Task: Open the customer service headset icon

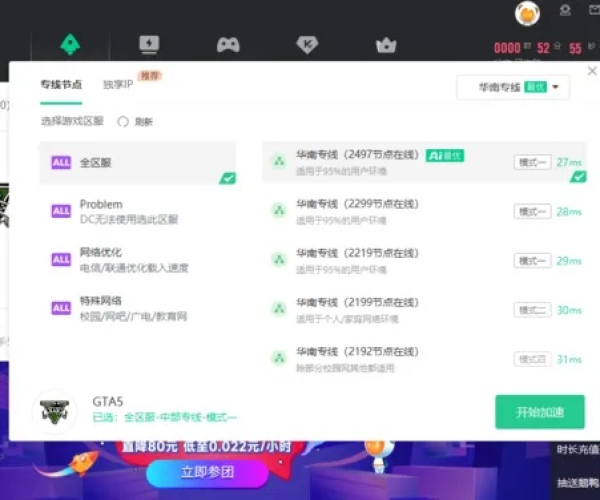Action: pyautogui.click(x=565, y=10)
